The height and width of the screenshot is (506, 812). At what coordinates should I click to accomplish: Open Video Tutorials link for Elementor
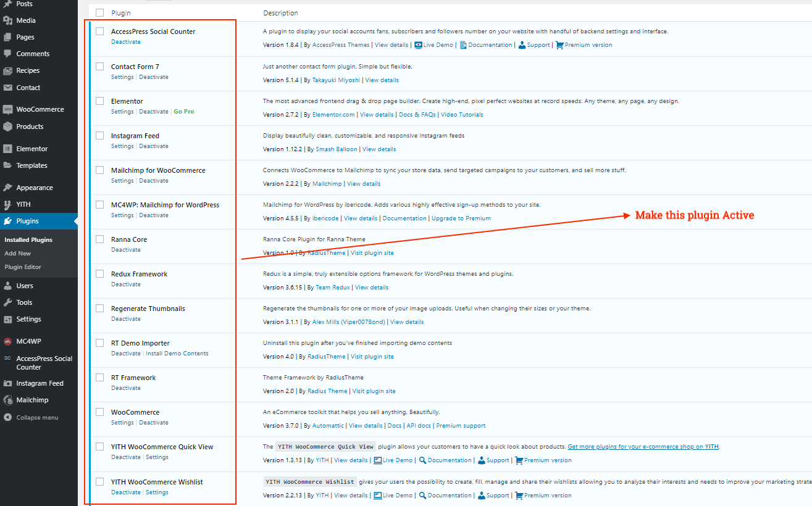pyautogui.click(x=462, y=115)
